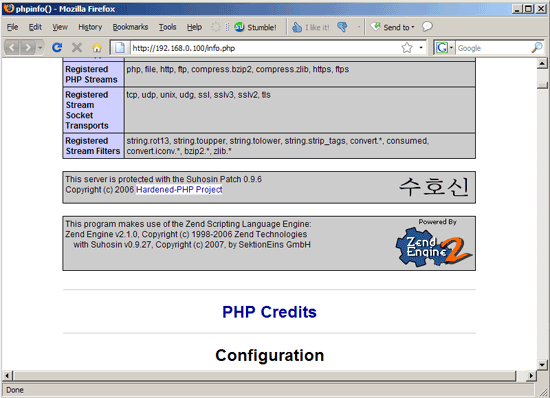Click the Forward navigation arrow
The height and width of the screenshot is (398, 550).
[x=28, y=47]
